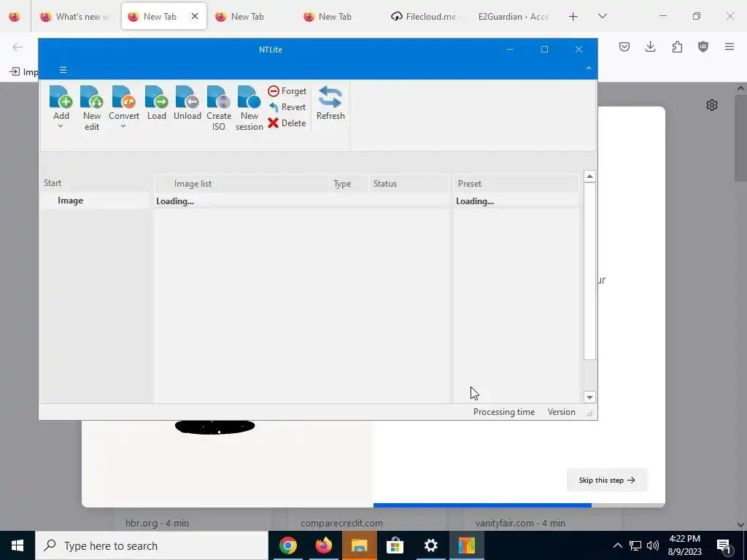Click the Pocket save icon in Firefox
The image size is (747, 560).
(624, 47)
